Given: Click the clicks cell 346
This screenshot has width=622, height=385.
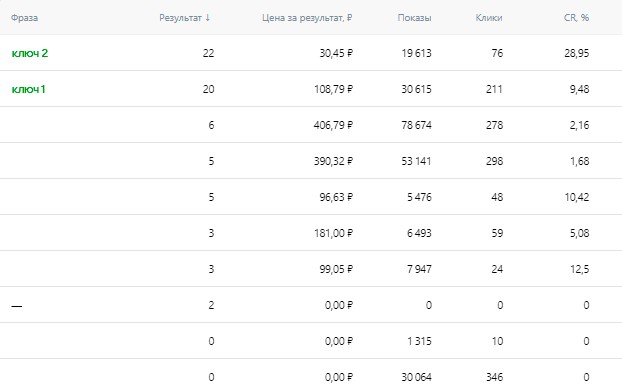Looking at the screenshot, I should tap(494, 377).
